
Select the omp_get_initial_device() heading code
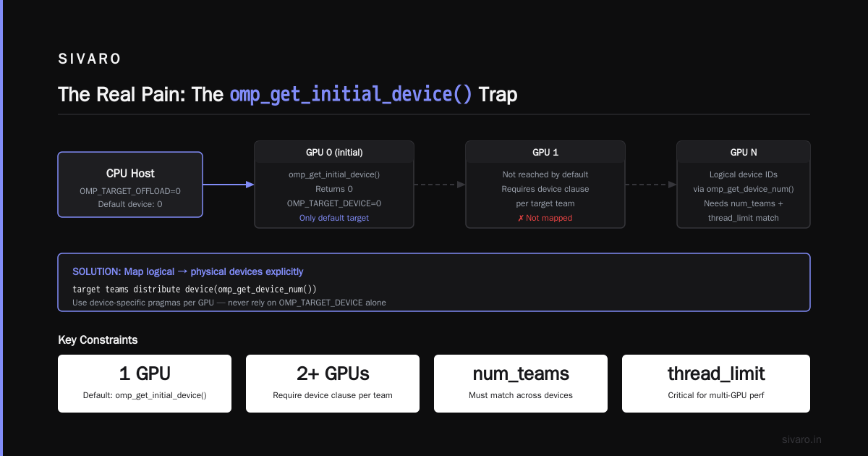tap(351, 95)
